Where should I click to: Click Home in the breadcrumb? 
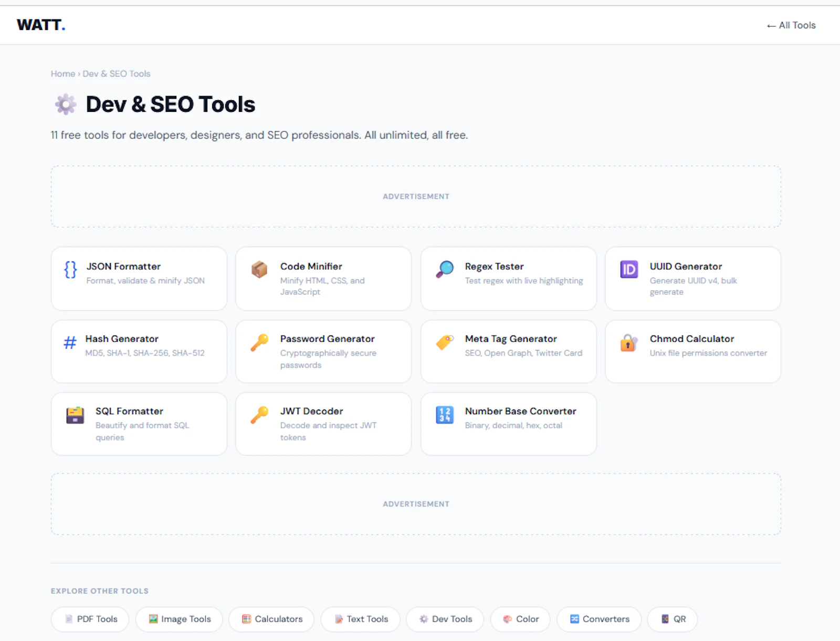point(63,73)
